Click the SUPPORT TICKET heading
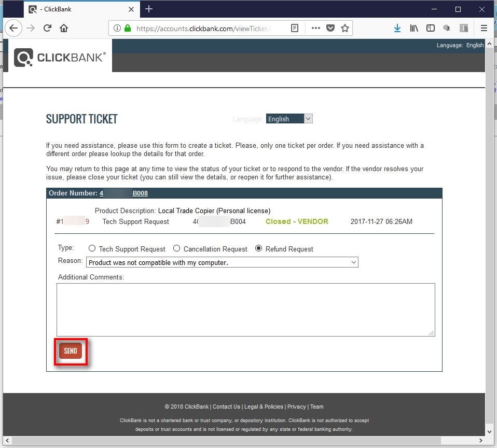 (x=81, y=119)
